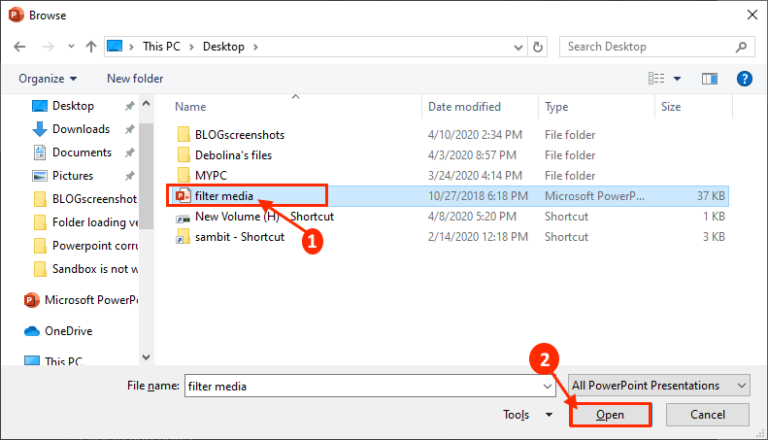Select Downloads in the navigation pane
This screenshot has height=440, width=768.
click(x=81, y=129)
